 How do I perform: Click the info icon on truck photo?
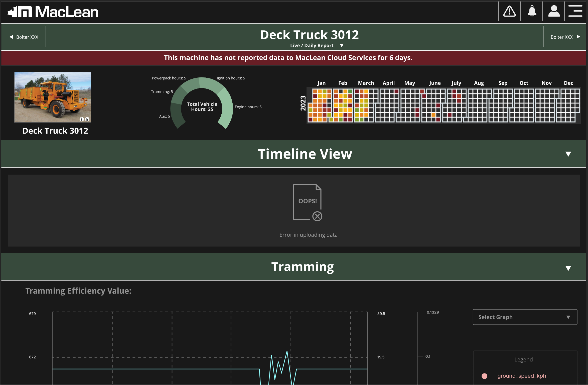[x=82, y=119]
